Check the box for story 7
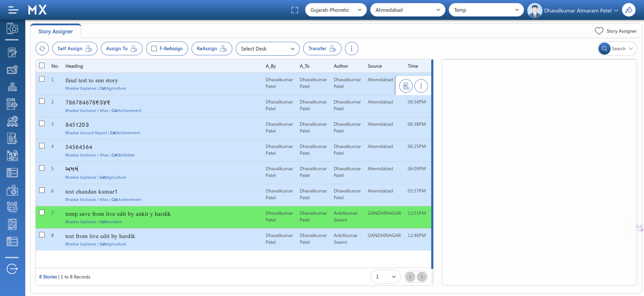This screenshot has height=296, width=644. [42, 212]
